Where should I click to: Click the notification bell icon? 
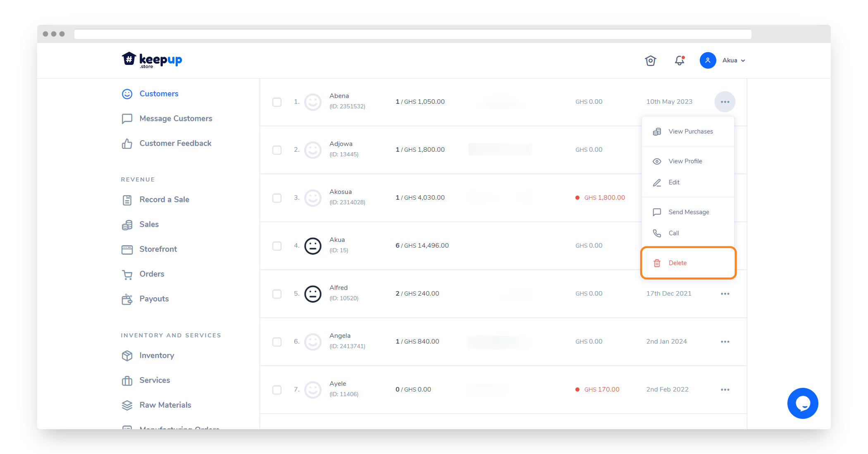tap(680, 60)
